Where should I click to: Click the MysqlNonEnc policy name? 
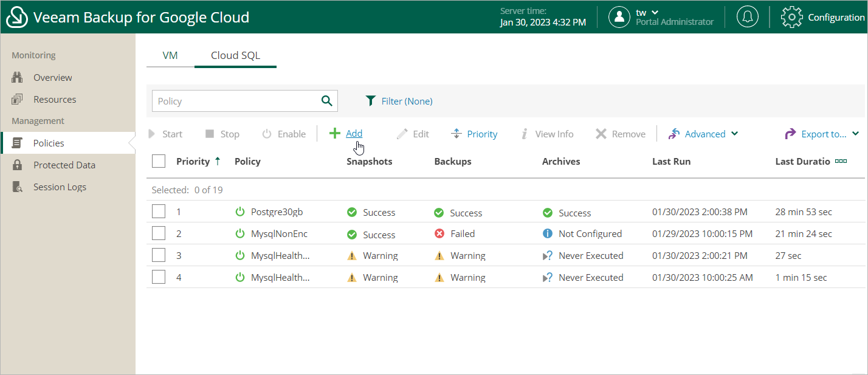pos(279,233)
